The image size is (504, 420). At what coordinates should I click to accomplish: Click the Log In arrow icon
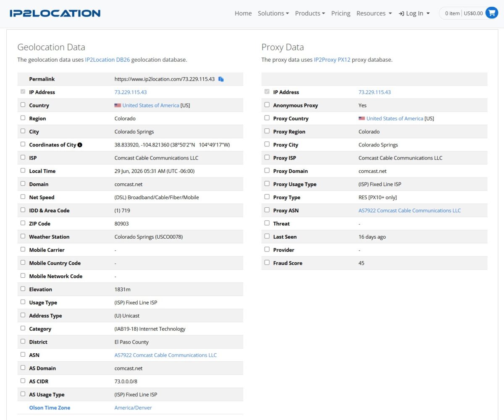tap(402, 13)
